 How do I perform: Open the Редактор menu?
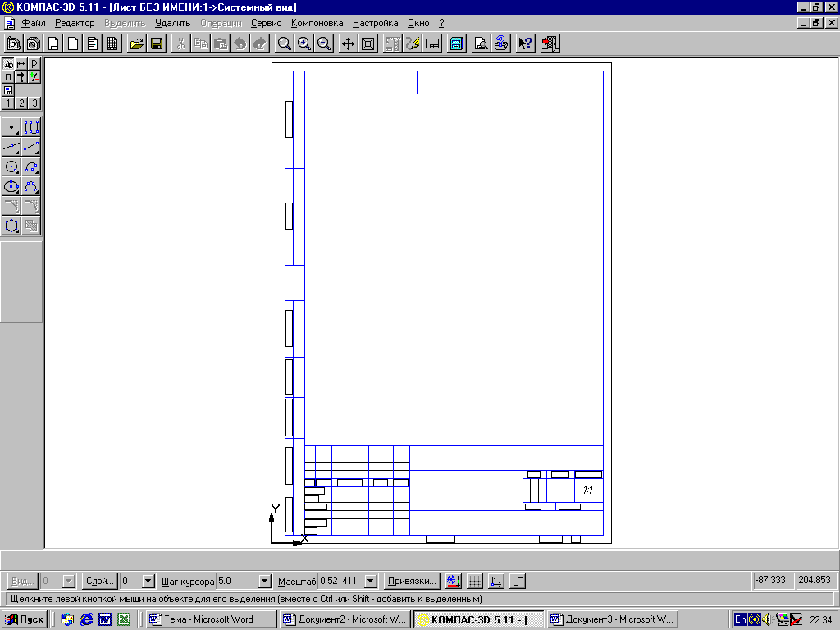75,23
